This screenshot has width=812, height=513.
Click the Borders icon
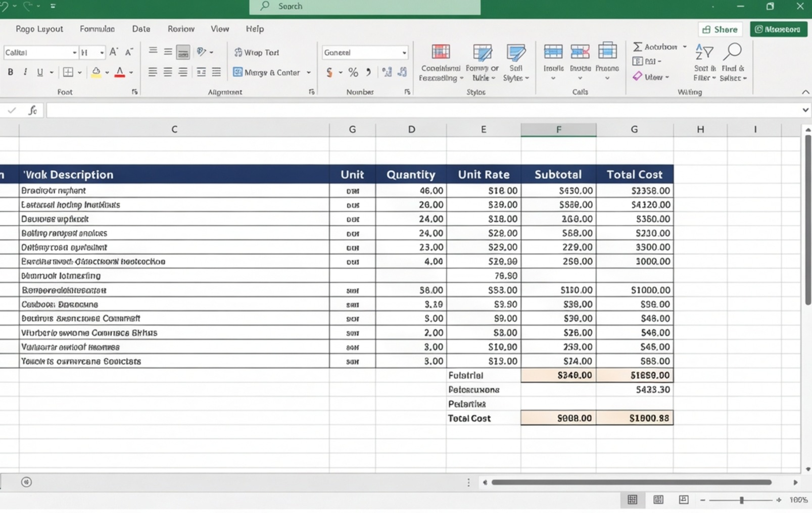68,72
